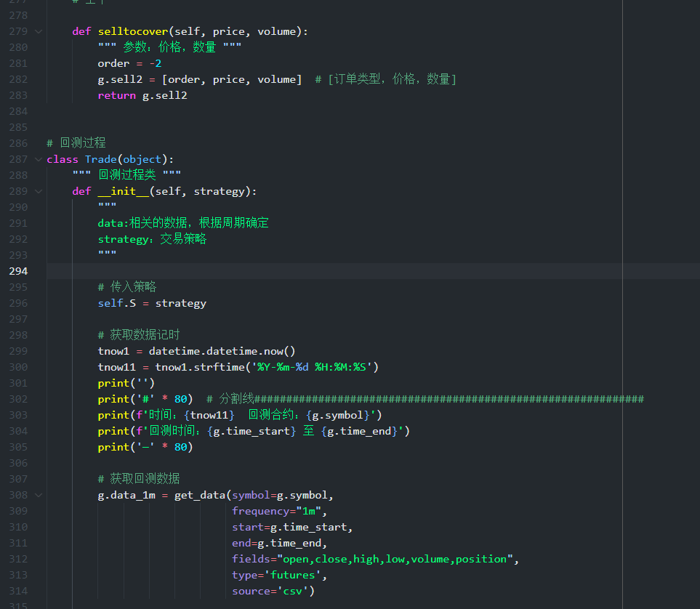Image resolution: width=700 pixels, height=609 pixels.
Task: Click the strftime format string
Action: click(312, 367)
